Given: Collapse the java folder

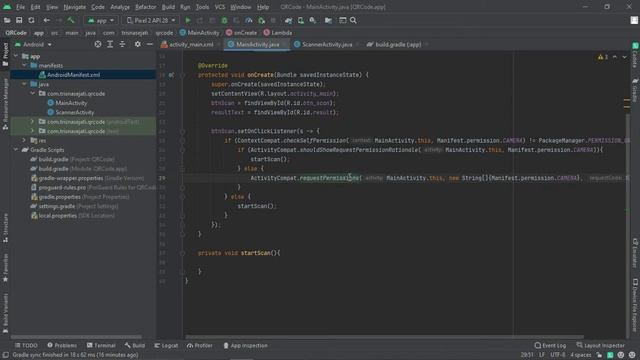Looking at the screenshot, I should (24, 84).
